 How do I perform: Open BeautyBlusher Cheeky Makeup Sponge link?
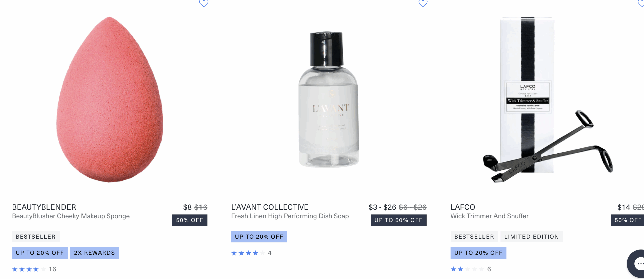coord(71,216)
